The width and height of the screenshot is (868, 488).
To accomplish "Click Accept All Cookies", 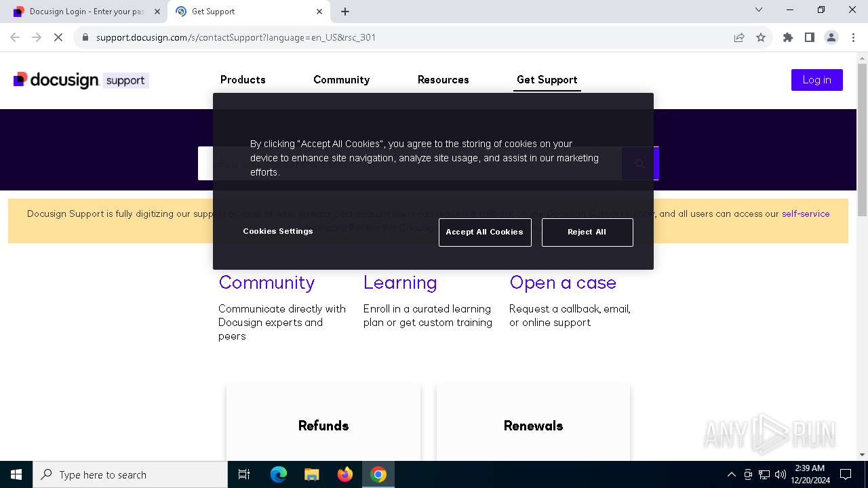I will pos(485,232).
